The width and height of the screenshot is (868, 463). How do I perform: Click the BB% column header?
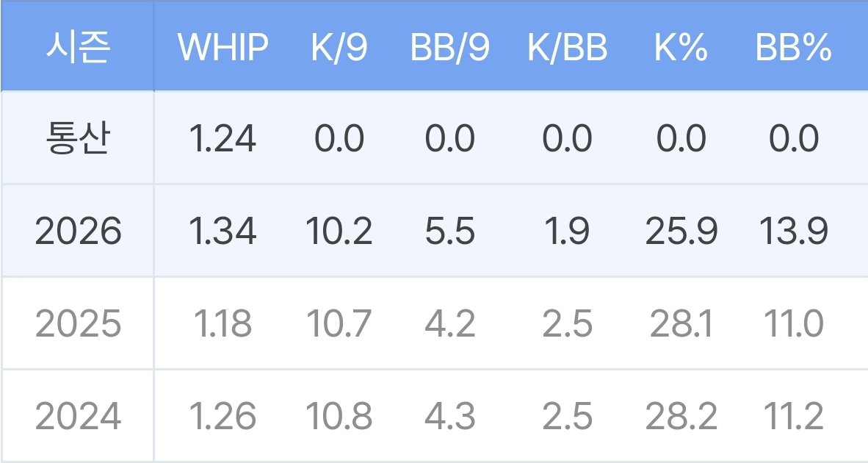click(793, 47)
